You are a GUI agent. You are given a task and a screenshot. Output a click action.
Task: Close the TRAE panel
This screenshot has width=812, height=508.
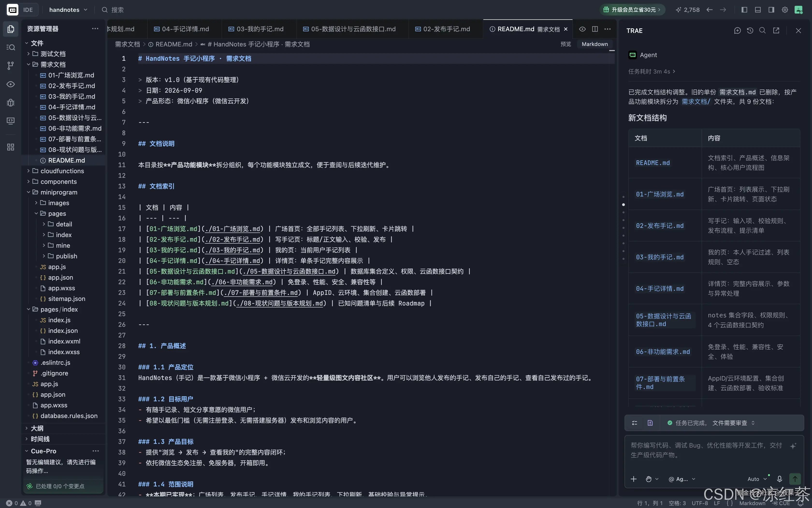(798, 30)
